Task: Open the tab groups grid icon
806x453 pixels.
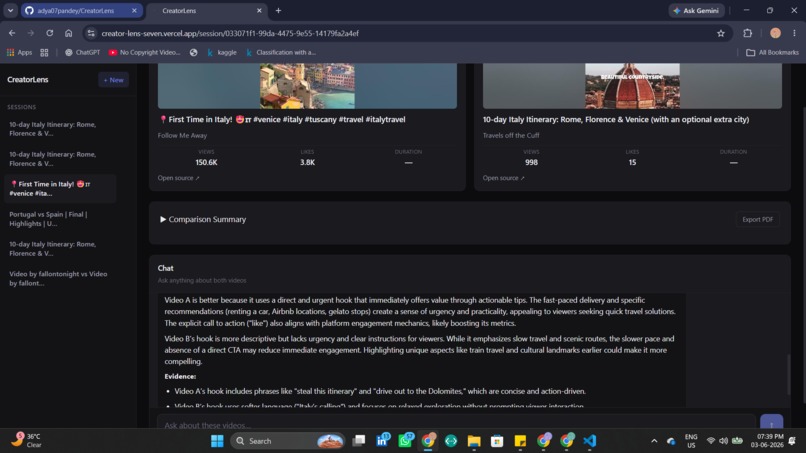Action: click(x=44, y=52)
